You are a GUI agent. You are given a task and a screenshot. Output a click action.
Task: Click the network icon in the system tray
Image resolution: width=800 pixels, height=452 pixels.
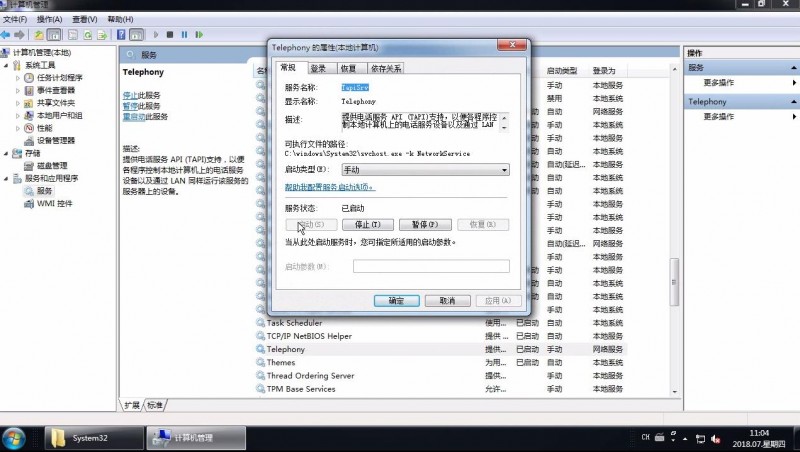[700, 439]
